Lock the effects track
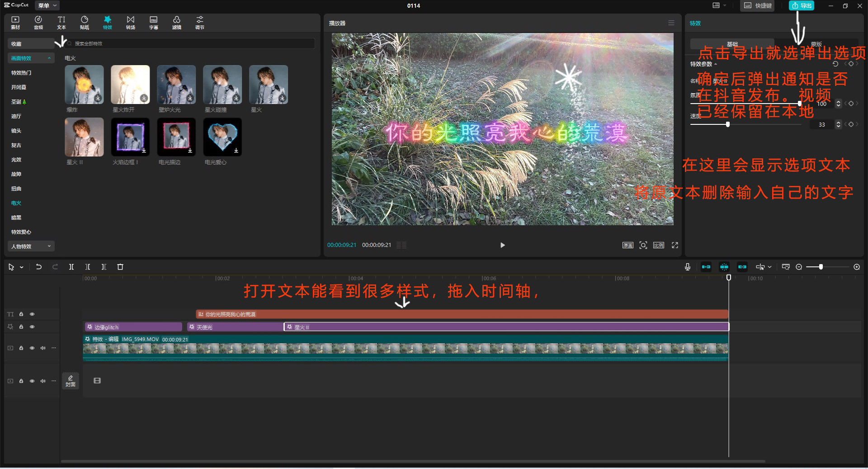 click(x=21, y=327)
